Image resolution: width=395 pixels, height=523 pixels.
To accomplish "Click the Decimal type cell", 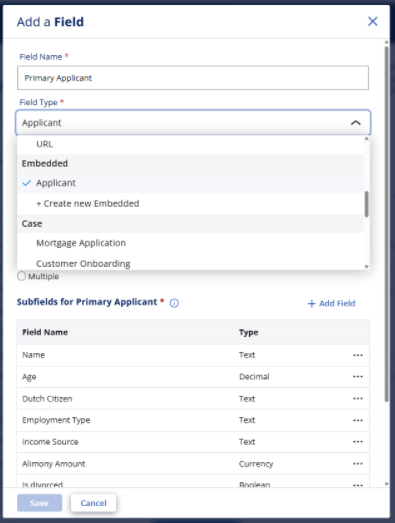I will [x=254, y=377].
